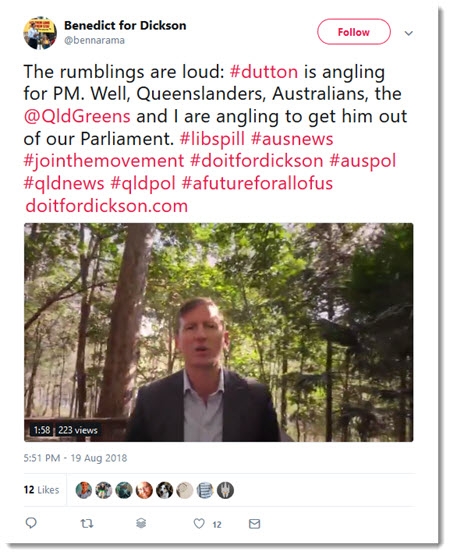Open the 12 Likes list

coord(41,490)
